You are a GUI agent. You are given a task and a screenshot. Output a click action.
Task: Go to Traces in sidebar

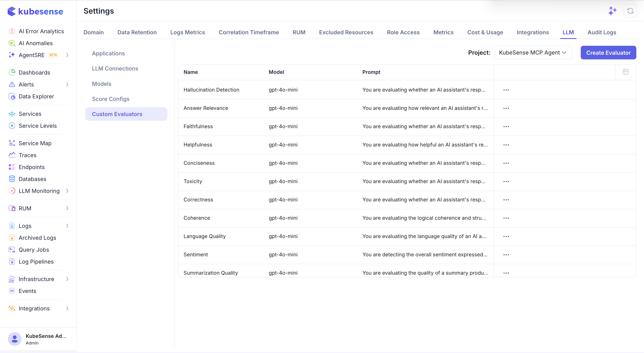[27, 155]
